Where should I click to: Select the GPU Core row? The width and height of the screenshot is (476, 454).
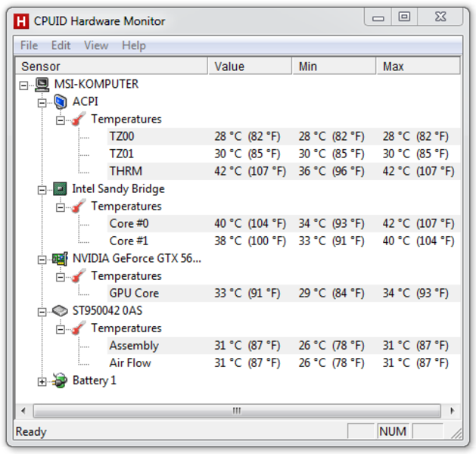pyautogui.click(x=284, y=293)
